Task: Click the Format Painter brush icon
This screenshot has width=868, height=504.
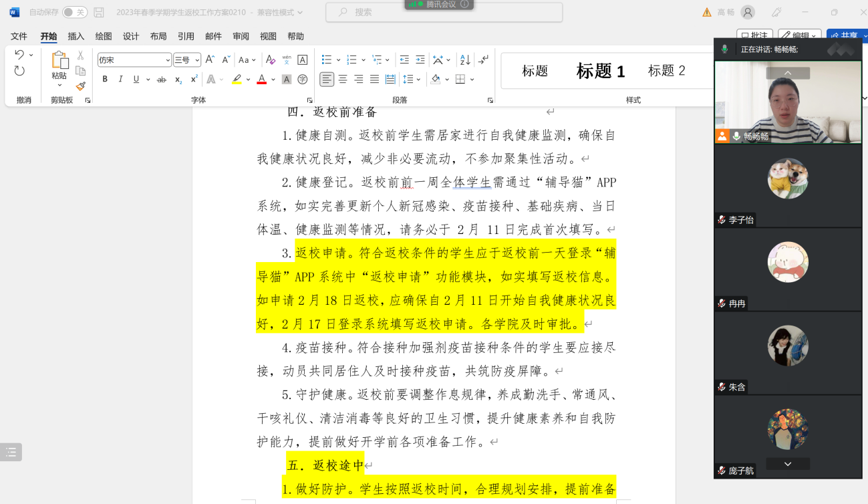Action: point(80,86)
